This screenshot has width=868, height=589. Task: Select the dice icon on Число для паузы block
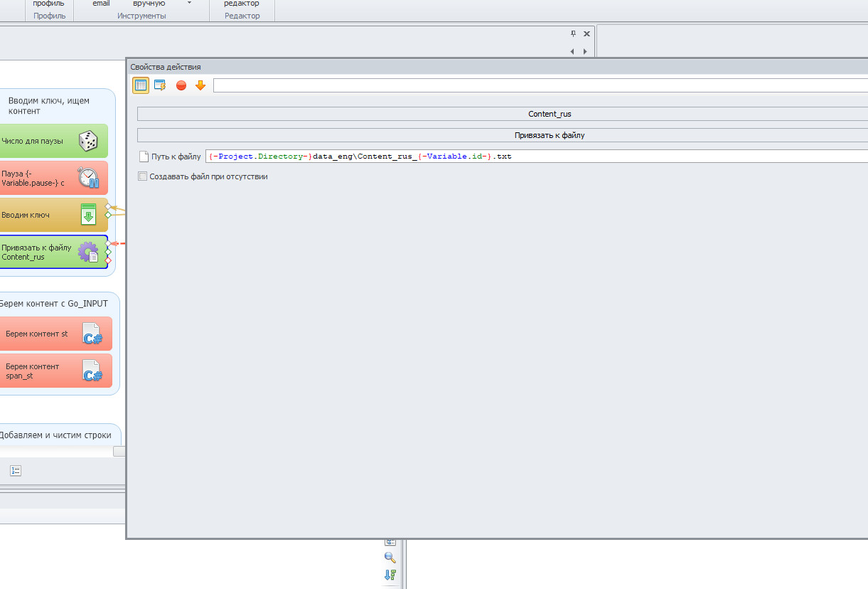(88, 141)
